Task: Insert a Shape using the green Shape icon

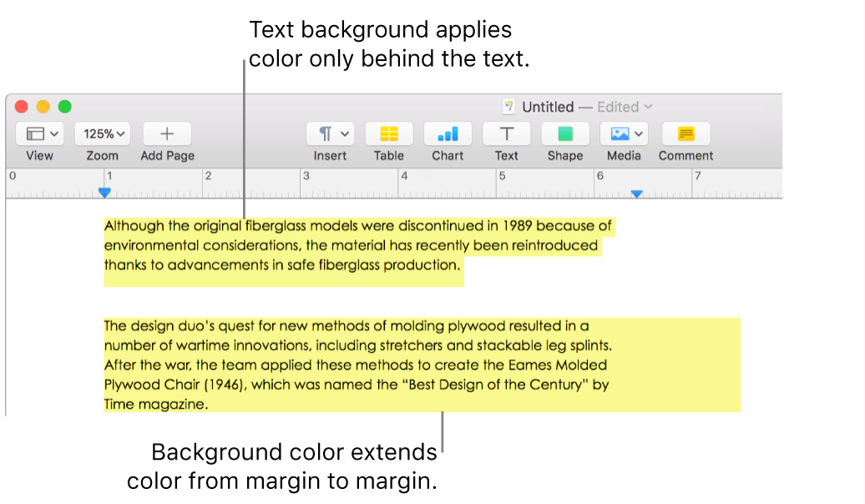Action: tap(564, 134)
